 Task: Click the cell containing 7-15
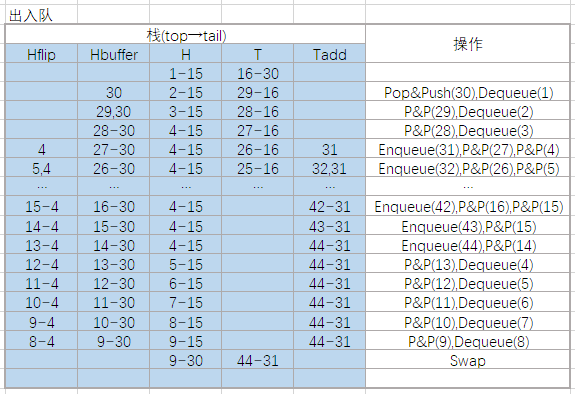[186, 302]
